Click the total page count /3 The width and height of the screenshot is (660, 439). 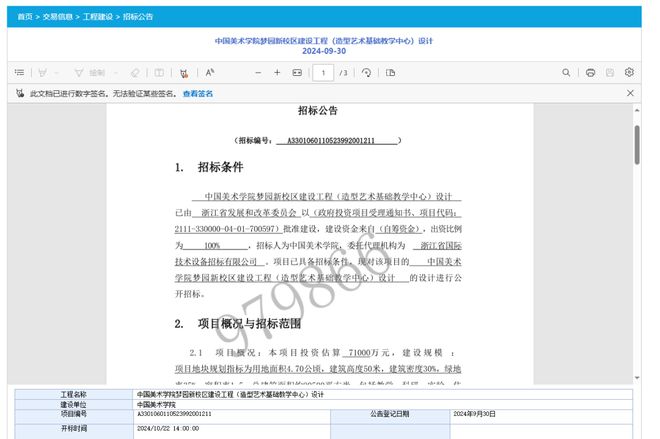point(343,73)
